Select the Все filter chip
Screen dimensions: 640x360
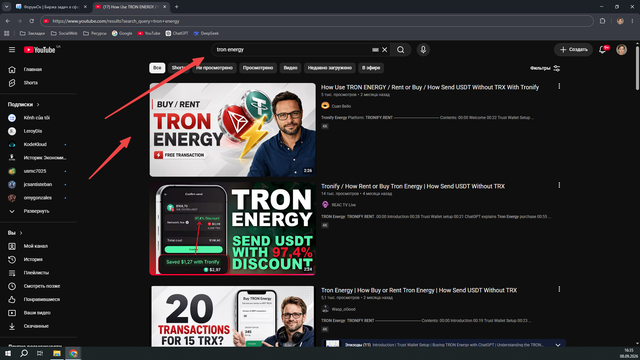[x=157, y=68]
